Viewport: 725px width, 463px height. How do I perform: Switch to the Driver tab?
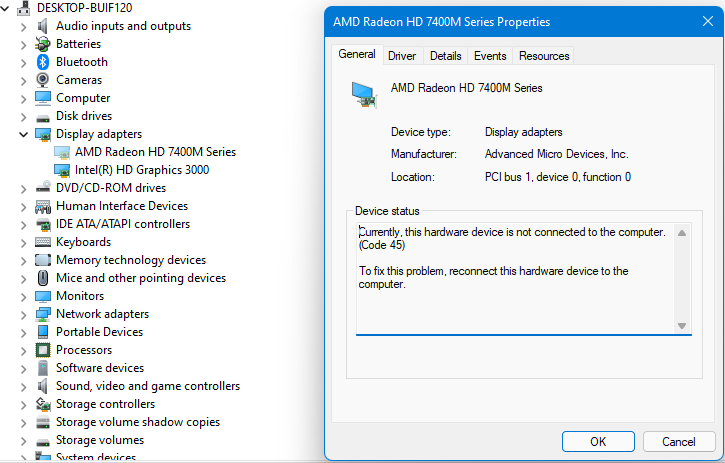click(402, 56)
